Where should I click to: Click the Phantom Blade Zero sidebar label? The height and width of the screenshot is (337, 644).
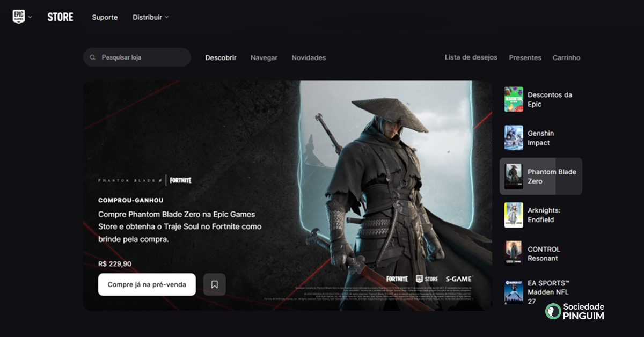552,177
